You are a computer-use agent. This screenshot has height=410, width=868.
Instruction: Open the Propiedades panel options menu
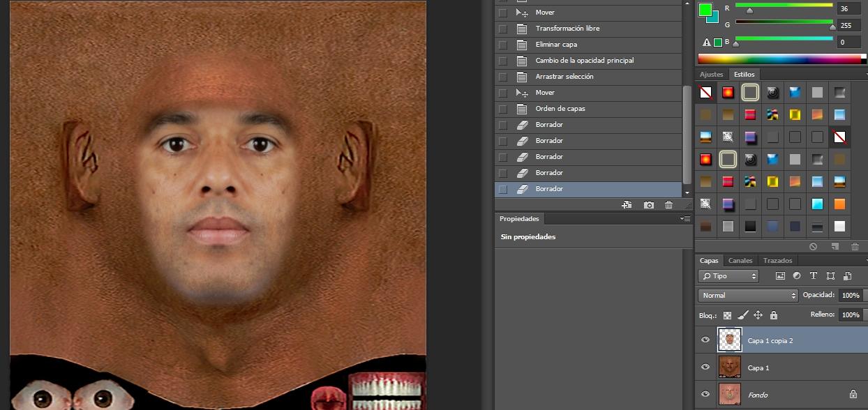[x=685, y=219]
